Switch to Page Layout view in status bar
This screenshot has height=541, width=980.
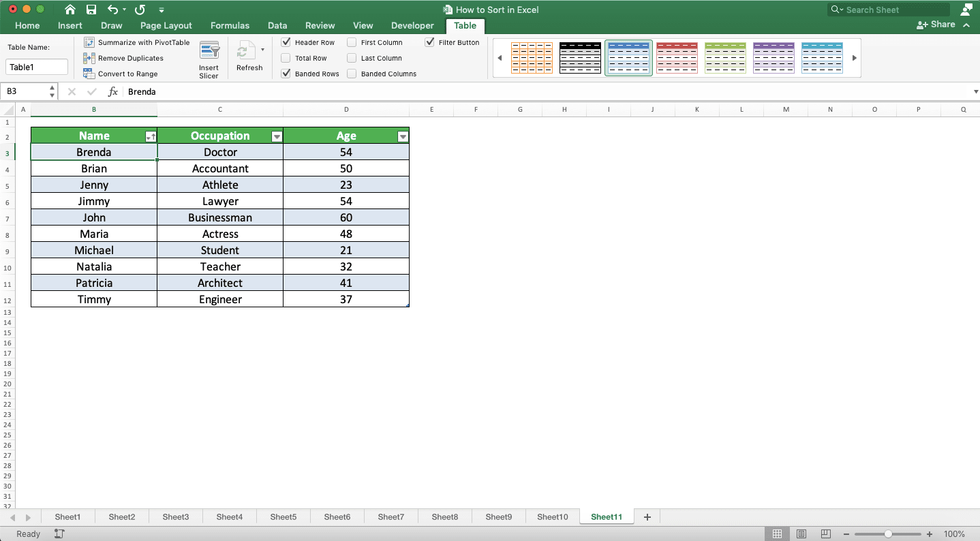tap(801, 534)
